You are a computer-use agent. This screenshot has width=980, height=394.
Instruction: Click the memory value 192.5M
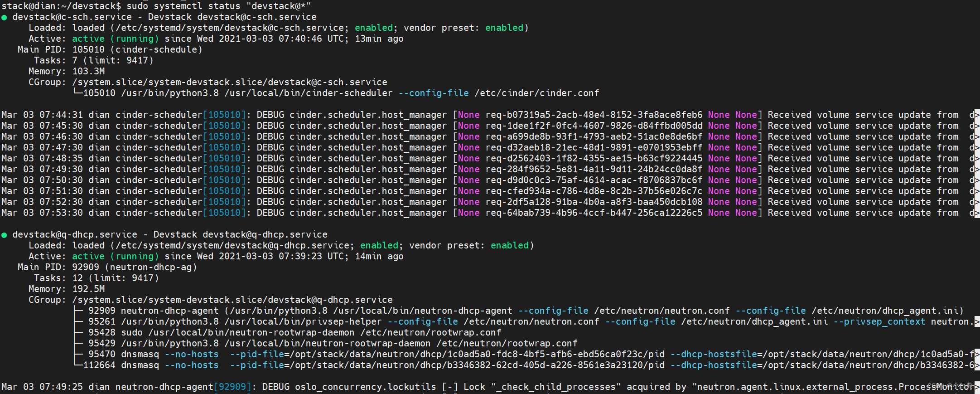tap(88, 289)
